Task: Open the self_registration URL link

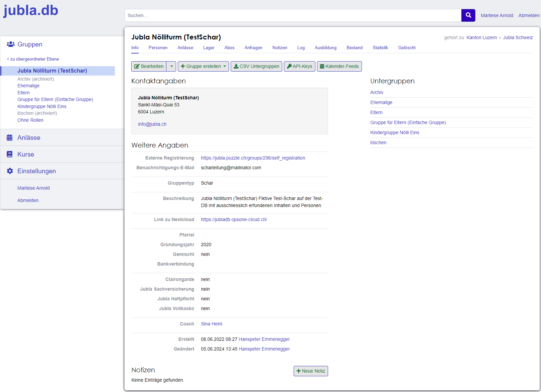Action: pos(253,158)
